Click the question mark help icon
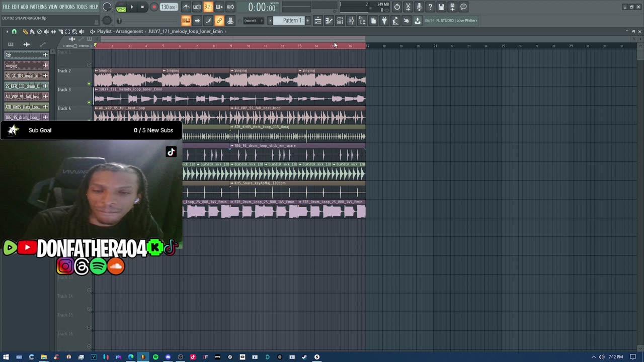This screenshot has height=362, width=644. (x=430, y=7)
